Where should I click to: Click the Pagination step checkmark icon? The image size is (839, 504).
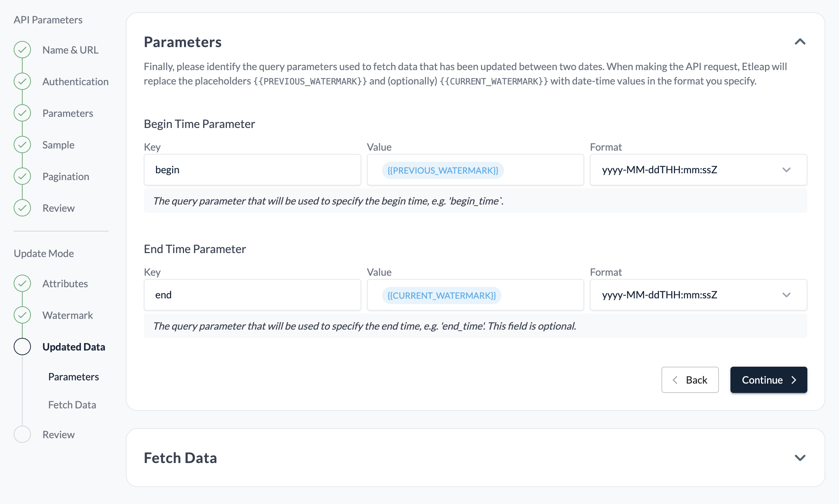click(22, 176)
